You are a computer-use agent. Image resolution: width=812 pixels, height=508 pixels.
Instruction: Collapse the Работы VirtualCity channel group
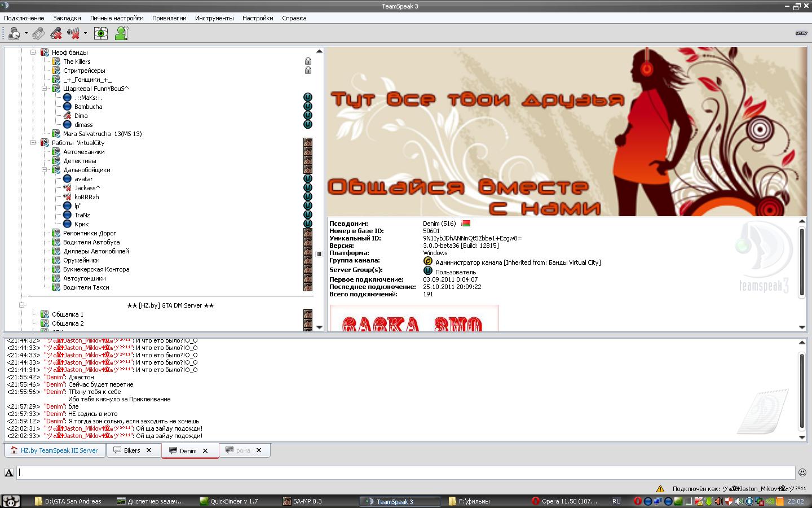(33, 143)
